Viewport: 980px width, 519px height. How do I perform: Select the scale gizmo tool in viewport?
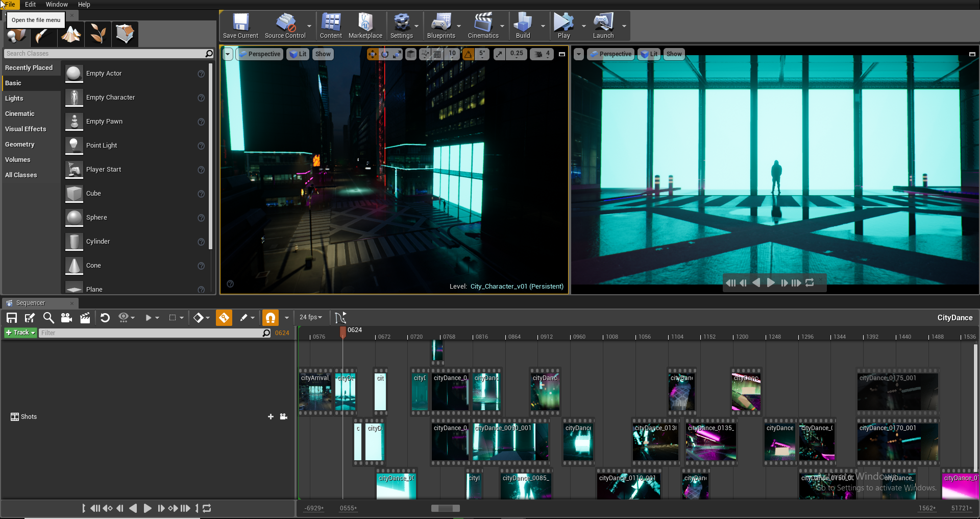pyautogui.click(x=397, y=54)
